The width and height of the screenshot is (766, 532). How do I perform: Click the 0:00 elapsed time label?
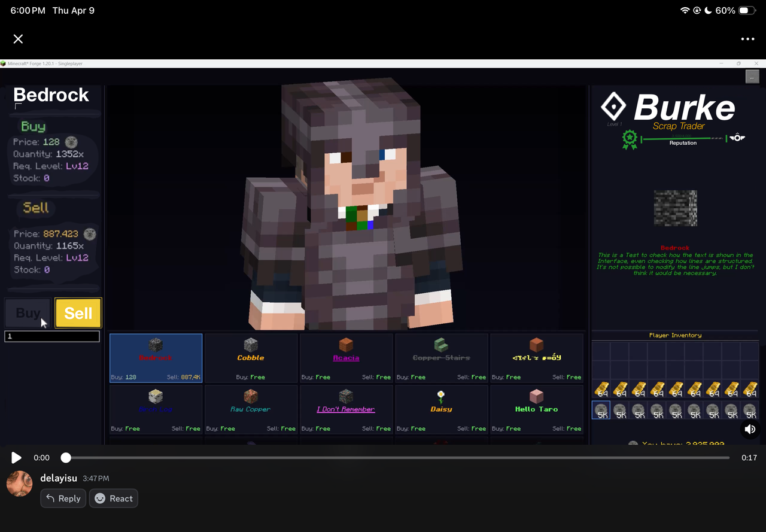click(42, 458)
